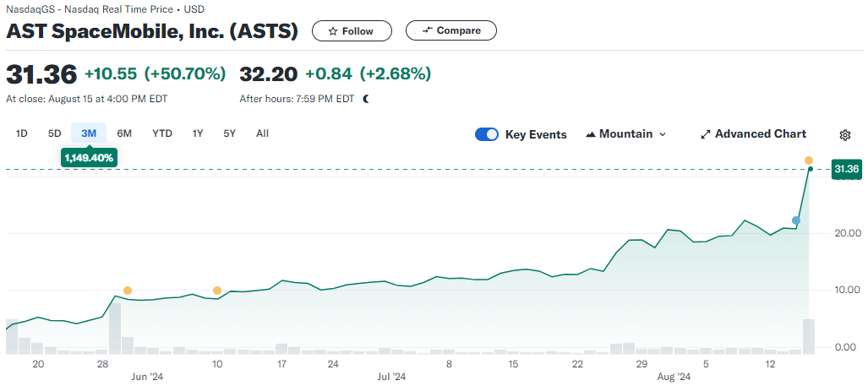Toggle the Key Events switch
The width and height of the screenshot is (868, 386).
(487, 134)
